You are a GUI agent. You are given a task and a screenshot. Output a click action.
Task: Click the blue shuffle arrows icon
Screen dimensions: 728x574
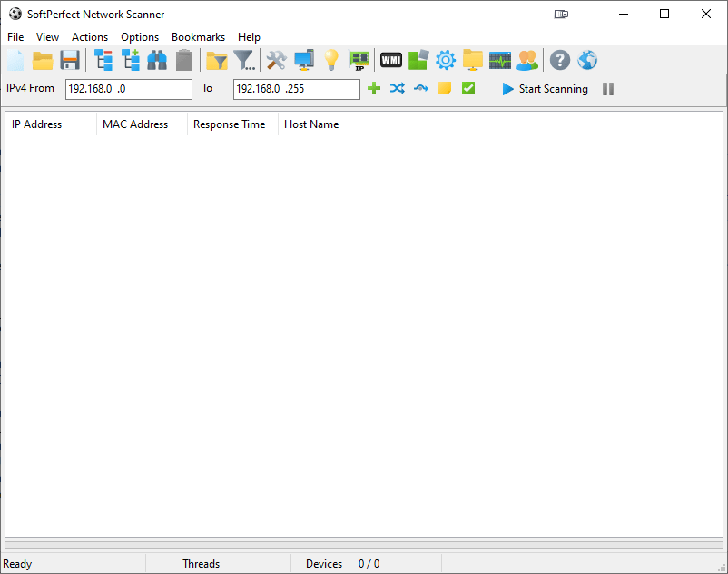(398, 88)
